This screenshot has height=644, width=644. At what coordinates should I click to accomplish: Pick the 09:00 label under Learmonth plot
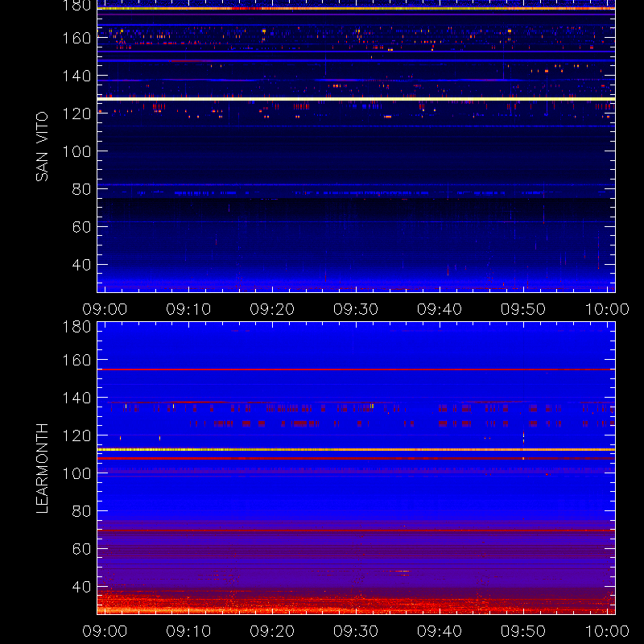click(105, 631)
